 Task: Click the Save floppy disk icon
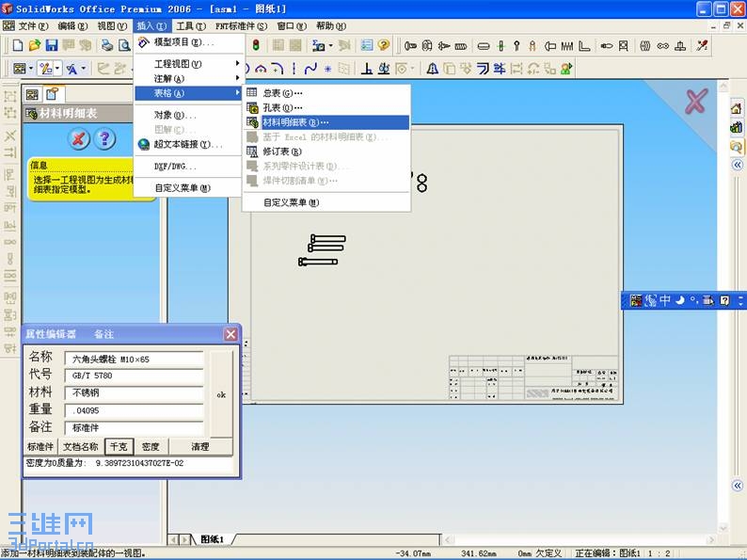point(52,46)
